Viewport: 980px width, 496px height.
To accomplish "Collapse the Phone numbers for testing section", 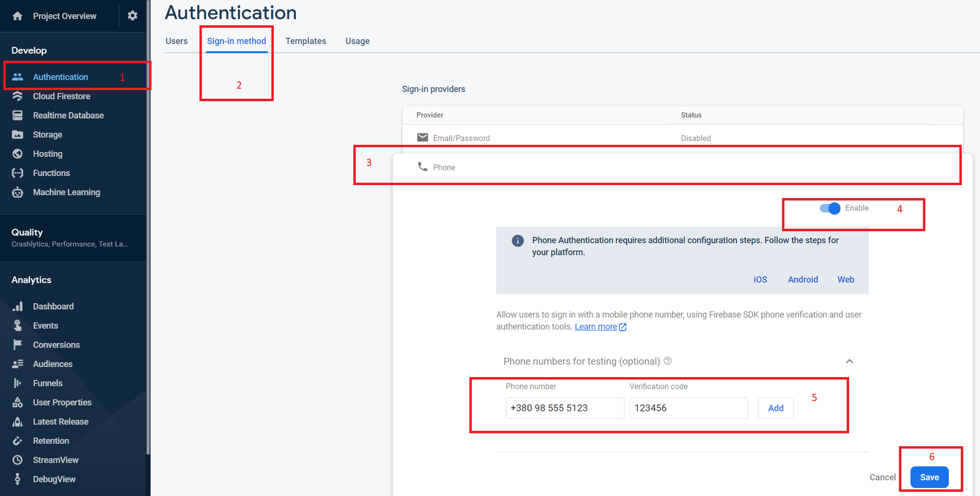I will coord(850,361).
